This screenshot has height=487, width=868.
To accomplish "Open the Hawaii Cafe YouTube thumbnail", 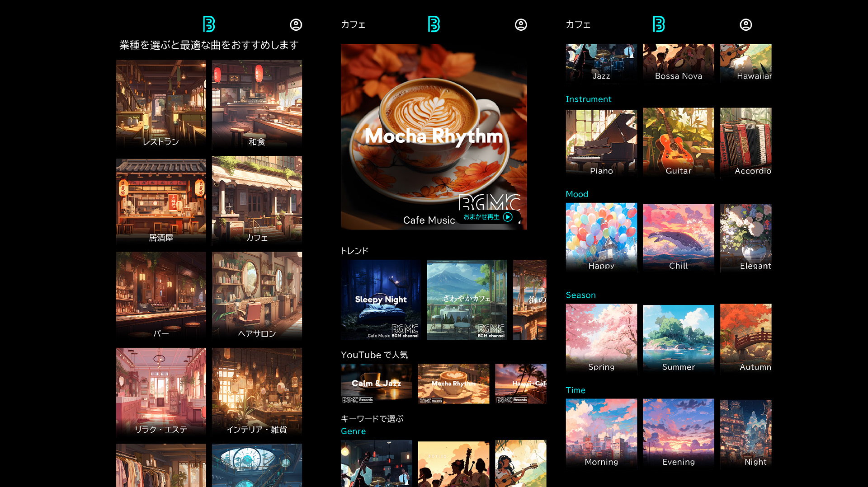I will 521,384.
